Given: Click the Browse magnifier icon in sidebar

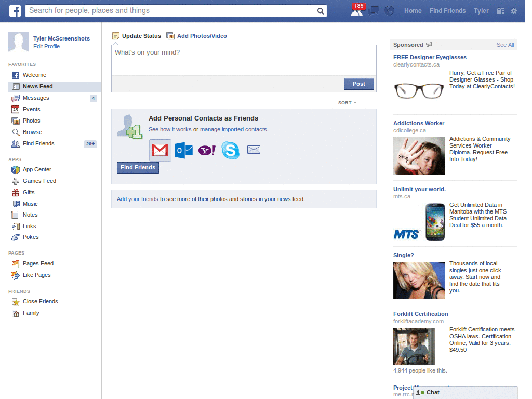Looking at the screenshot, I should point(15,132).
